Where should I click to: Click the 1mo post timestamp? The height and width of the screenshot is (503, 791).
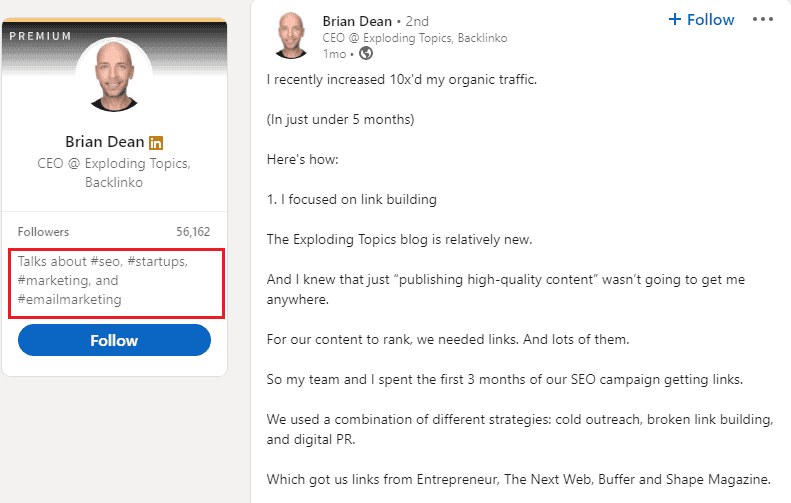click(x=334, y=54)
